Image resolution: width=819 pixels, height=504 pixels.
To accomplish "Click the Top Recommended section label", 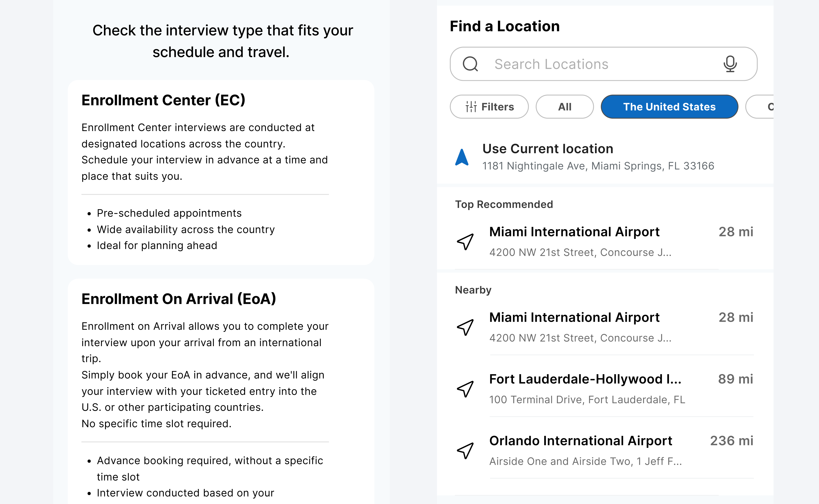I will tap(504, 204).
